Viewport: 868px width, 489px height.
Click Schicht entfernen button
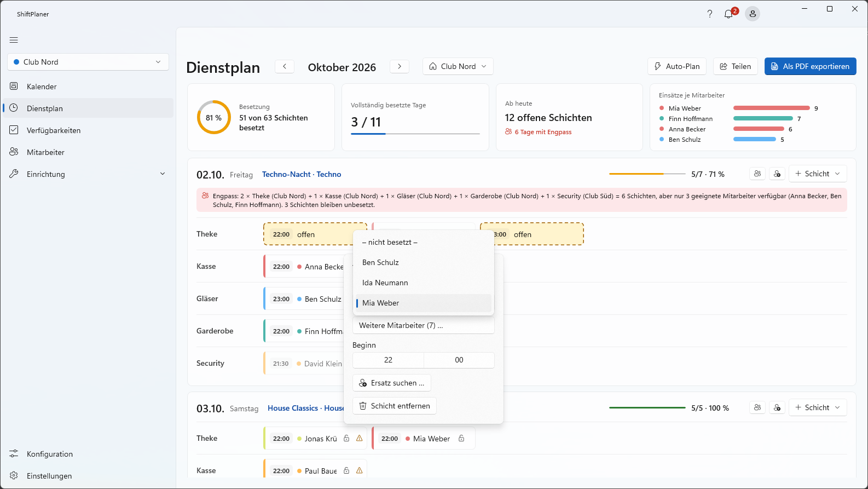pos(395,406)
